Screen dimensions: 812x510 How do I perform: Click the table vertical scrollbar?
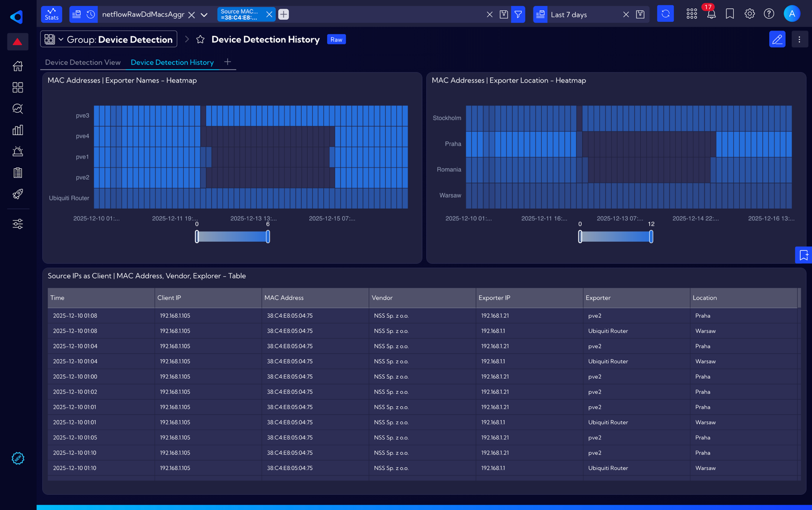tap(799, 298)
